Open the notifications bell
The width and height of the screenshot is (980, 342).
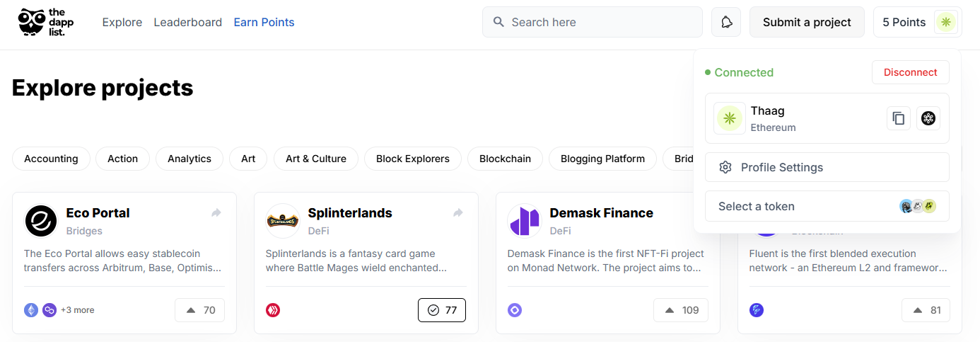point(726,22)
